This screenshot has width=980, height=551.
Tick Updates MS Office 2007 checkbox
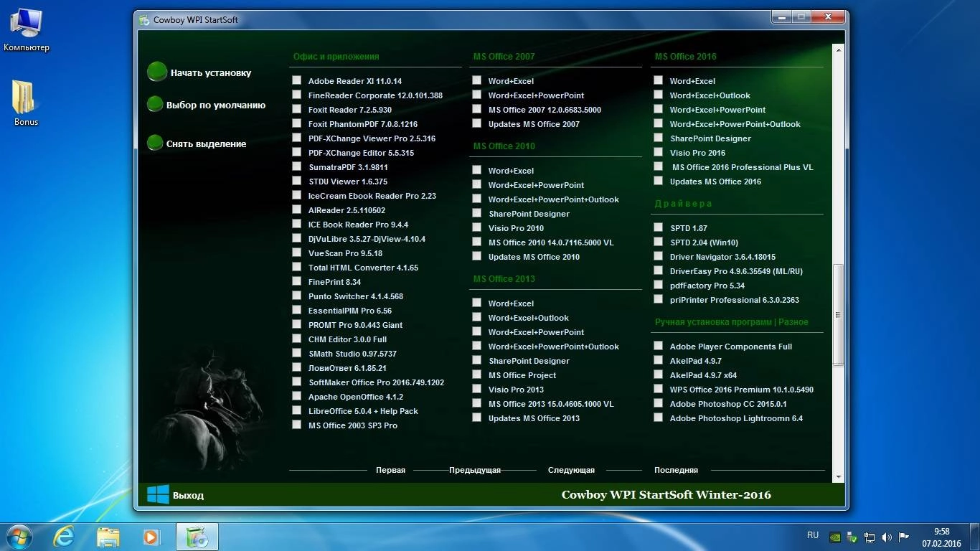[477, 123]
